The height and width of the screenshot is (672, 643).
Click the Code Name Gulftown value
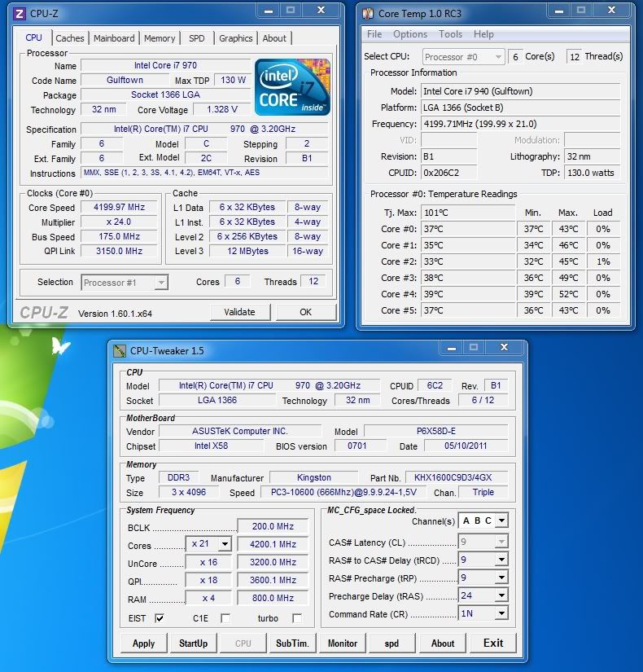pyautogui.click(x=125, y=80)
